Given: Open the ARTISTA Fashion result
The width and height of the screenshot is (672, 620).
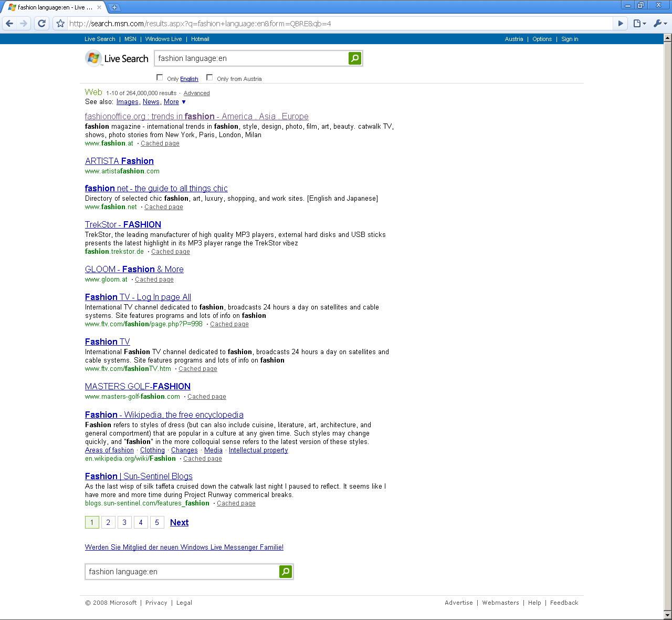Looking at the screenshot, I should pos(119,161).
